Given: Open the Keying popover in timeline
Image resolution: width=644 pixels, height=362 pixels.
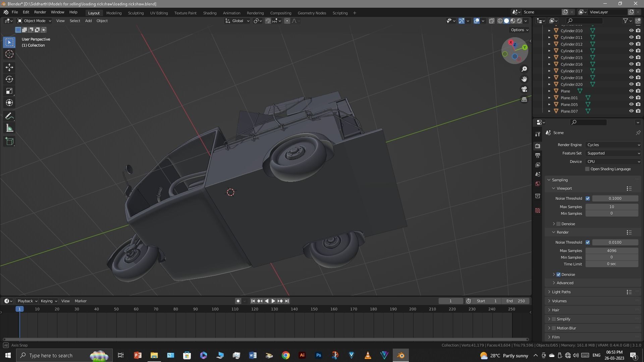Looking at the screenshot, I should click(49, 301).
